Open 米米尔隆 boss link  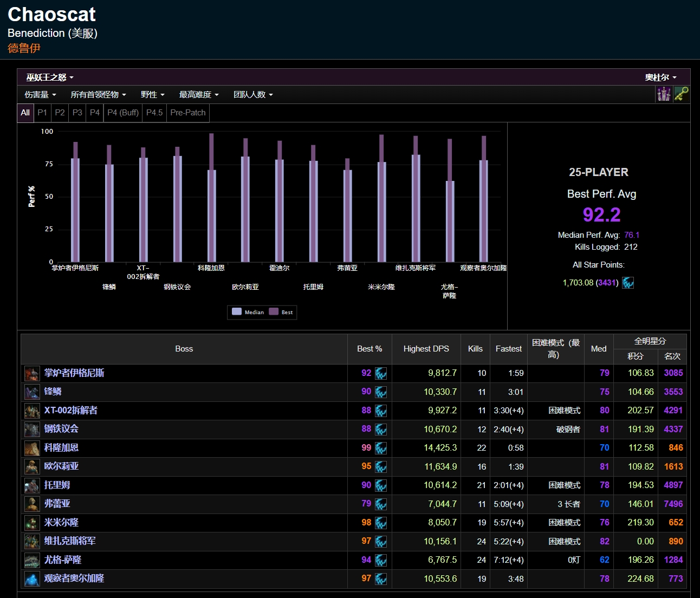[x=61, y=523]
